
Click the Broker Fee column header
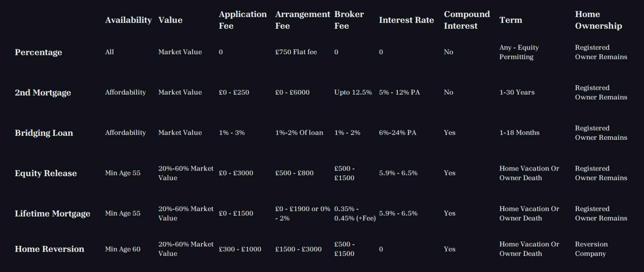pos(349,20)
